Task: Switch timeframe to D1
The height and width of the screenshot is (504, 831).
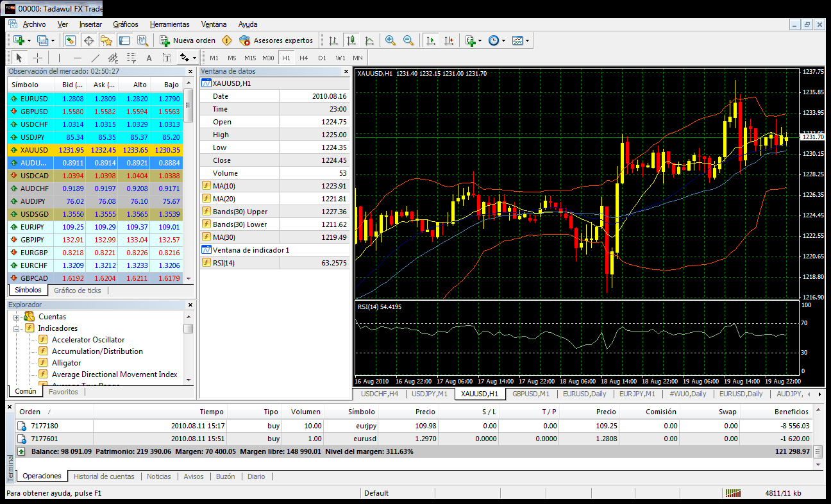Action: (322, 58)
